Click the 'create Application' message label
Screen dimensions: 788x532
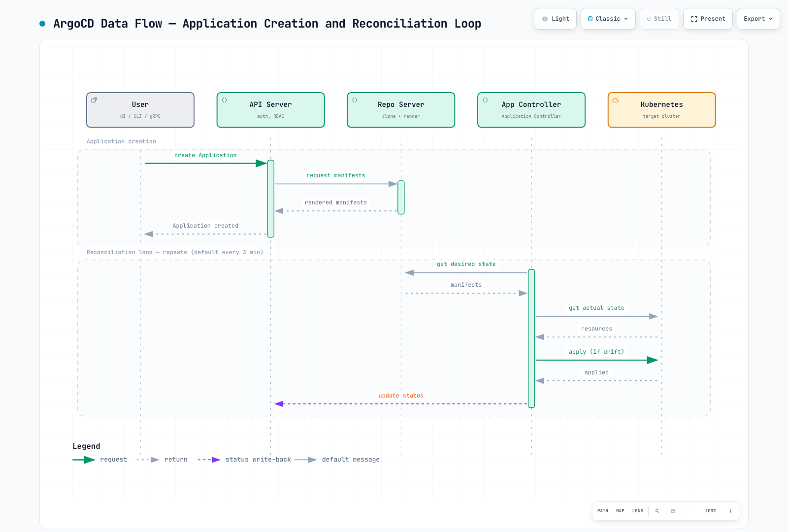[x=205, y=155]
